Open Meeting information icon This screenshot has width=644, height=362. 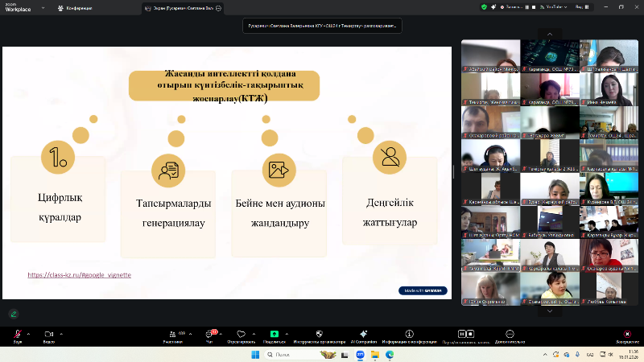(410, 334)
